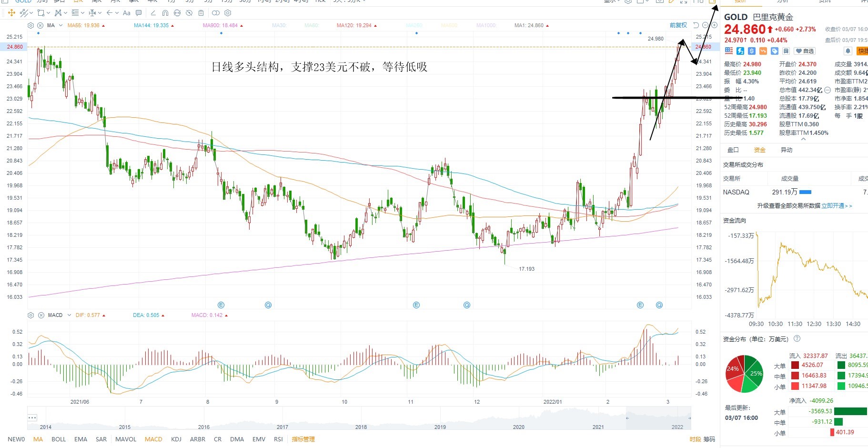Click the gray note memo icon
Screen dimensions: 868x448
pyautogui.click(x=786, y=51)
